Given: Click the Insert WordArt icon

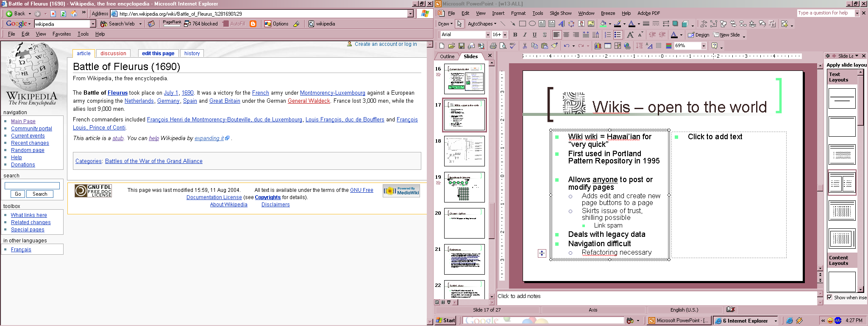Looking at the screenshot, I should pyautogui.click(x=562, y=24).
